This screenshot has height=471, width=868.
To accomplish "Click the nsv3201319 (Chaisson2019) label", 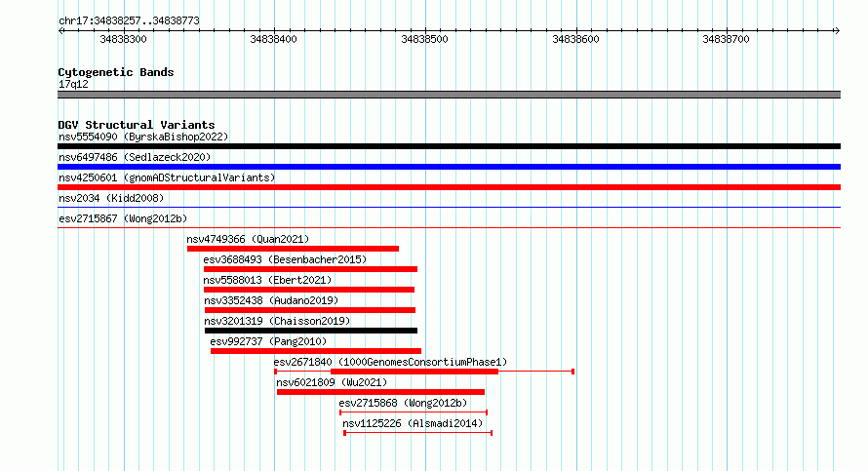I will tap(277, 321).
